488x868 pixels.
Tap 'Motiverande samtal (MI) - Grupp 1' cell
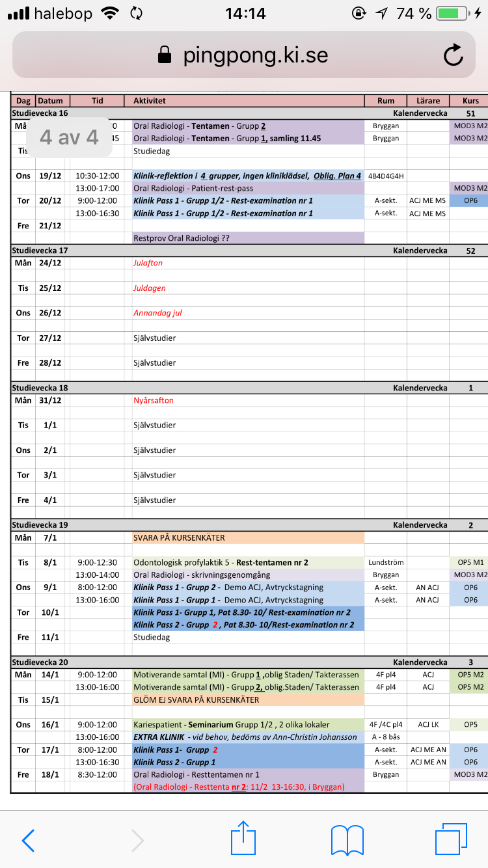pos(247,675)
